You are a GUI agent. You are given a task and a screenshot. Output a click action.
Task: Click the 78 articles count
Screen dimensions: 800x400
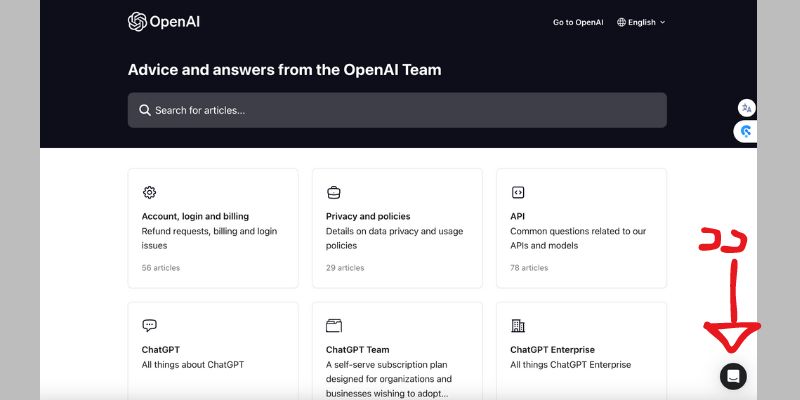click(x=529, y=268)
